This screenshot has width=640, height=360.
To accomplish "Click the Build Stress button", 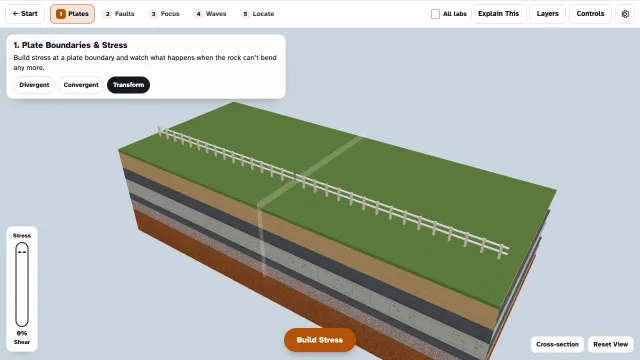I will coord(320,340).
